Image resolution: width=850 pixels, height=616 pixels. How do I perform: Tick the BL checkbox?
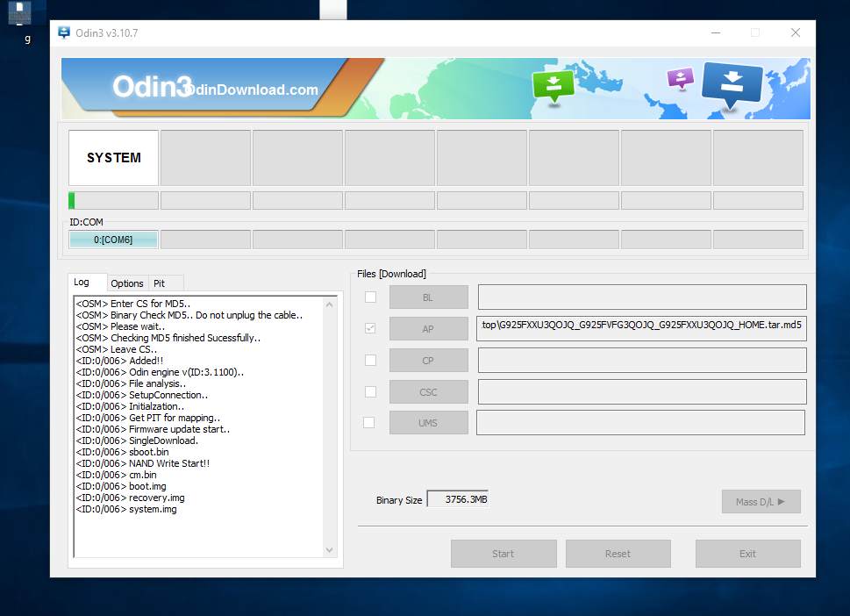(x=370, y=297)
